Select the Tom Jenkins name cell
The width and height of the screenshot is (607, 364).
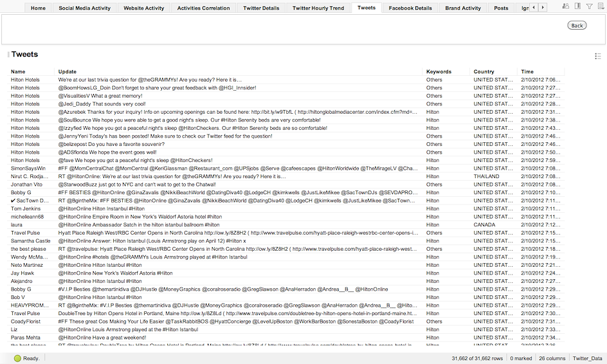(26, 209)
